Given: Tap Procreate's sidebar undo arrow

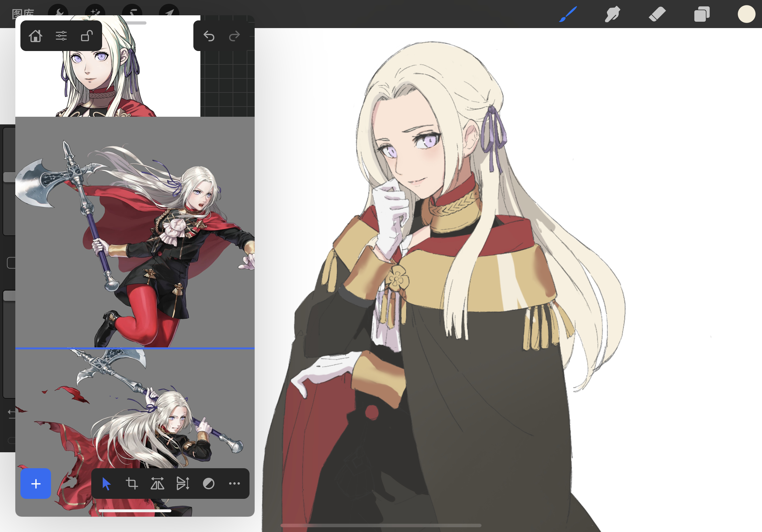Looking at the screenshot, I should point(11,413).
